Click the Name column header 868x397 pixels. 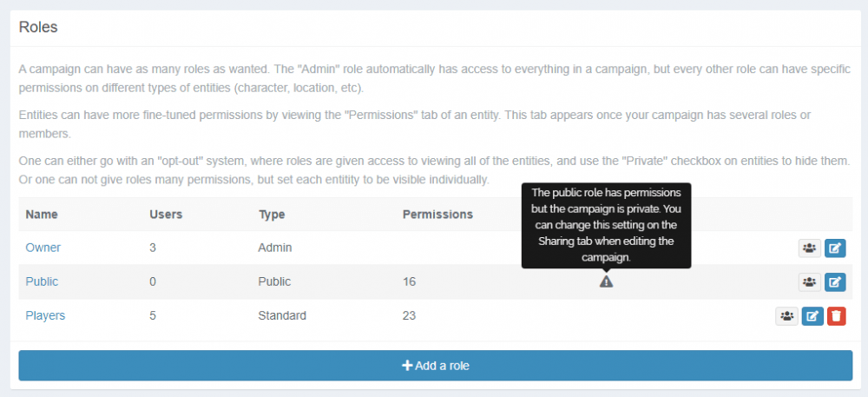tap(42, 215)
